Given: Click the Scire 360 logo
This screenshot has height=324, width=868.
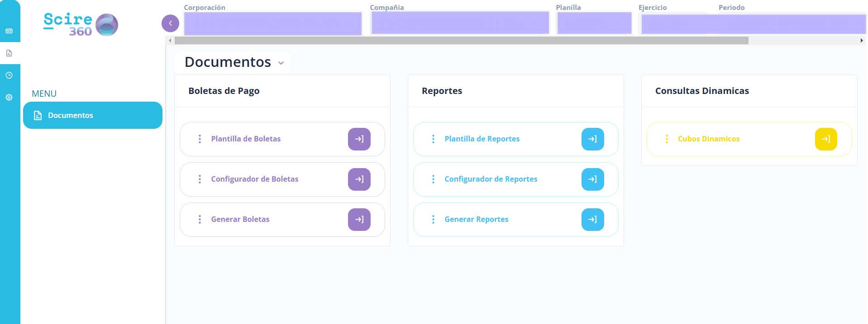Looking at the screenshot, I should coord(81,24).
